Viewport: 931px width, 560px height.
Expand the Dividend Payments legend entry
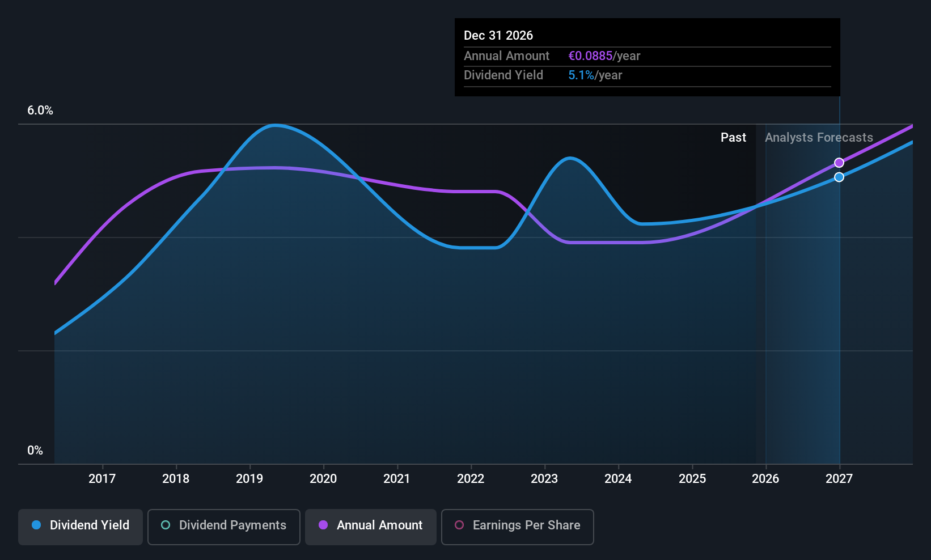coord(223,525)
